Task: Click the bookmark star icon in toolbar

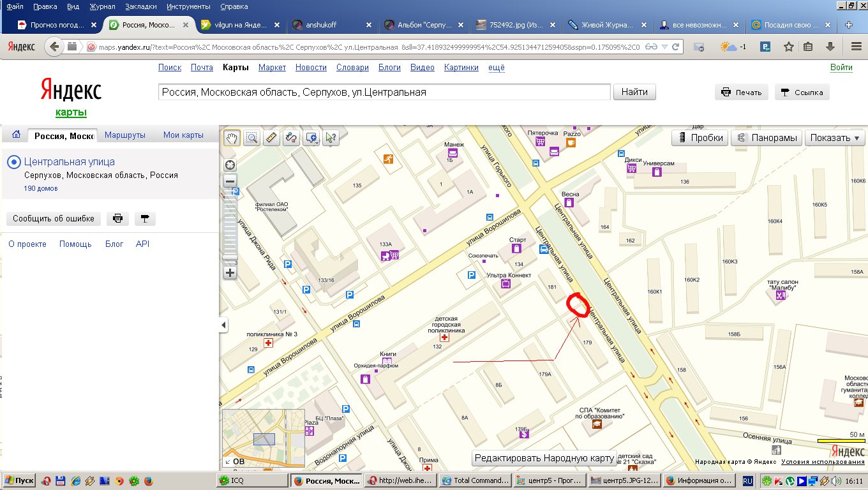Action: point(789,47)
